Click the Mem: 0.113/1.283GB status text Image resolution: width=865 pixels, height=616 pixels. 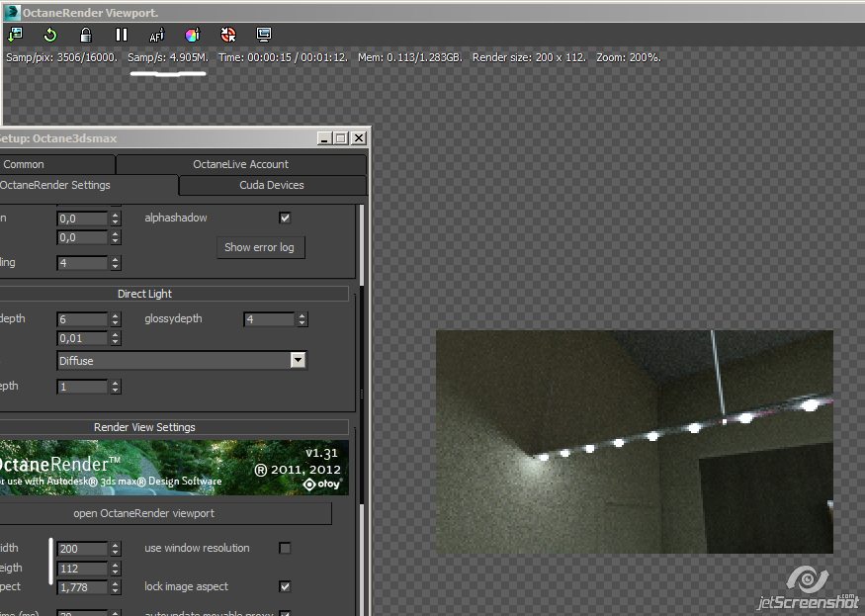point(410,57)
